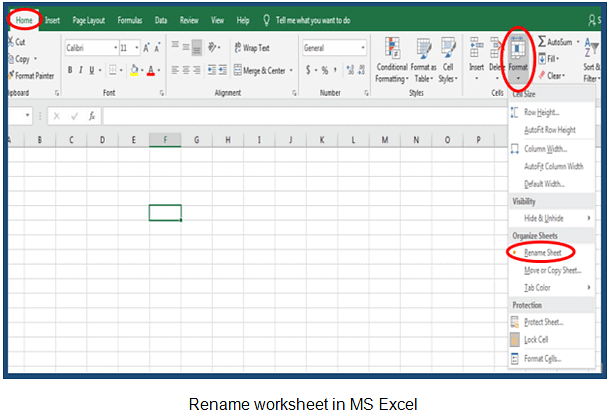Viewport: 612px width, 417px height.
Task: Choose AutoFit Column Width
Action: click(x=553, y=166)
